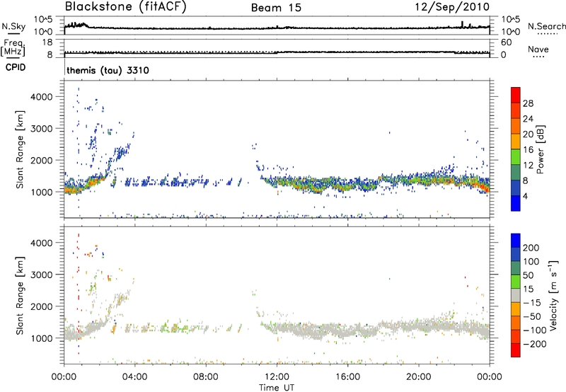
Task: Click the '-15' tick on Velocity colorbar
Action: (x=531, y=302)
